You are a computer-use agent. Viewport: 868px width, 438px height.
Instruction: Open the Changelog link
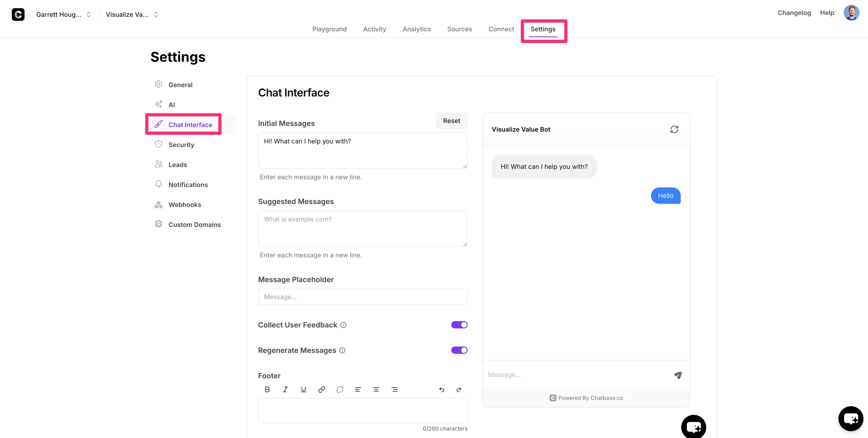pyautogui.click(x=794, y=13)
